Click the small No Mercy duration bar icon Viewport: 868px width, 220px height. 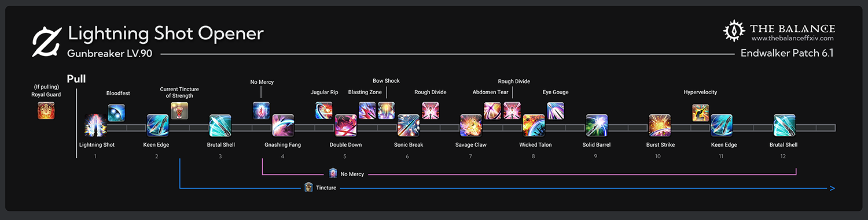click(333, 173)
